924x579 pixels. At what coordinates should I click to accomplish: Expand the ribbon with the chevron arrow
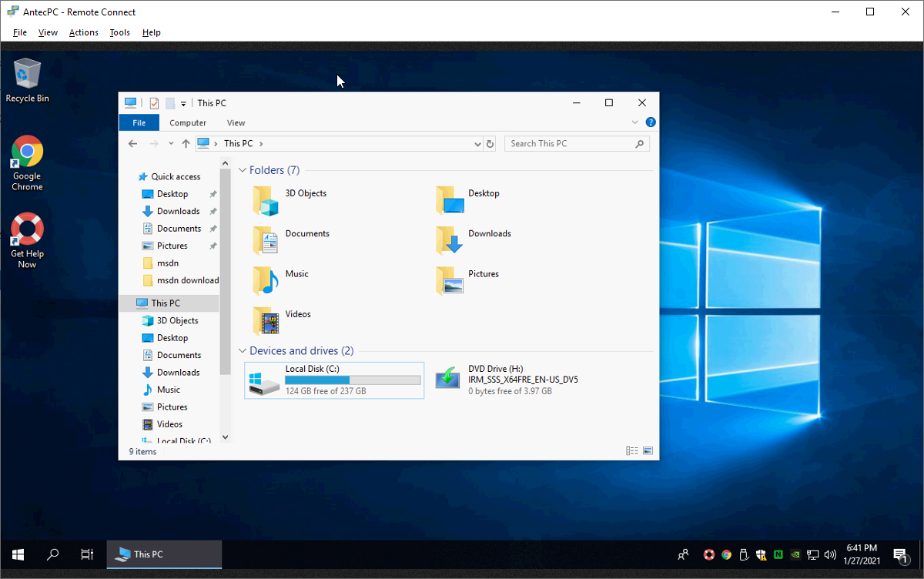coord(634,122)
